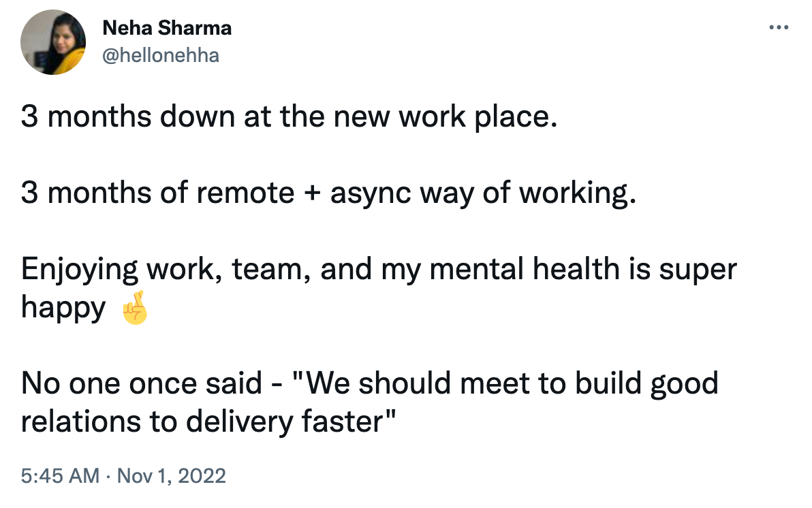Click the date Nov 1, 2022
Viewport: 812px width, 508px height.
(172, 477)
